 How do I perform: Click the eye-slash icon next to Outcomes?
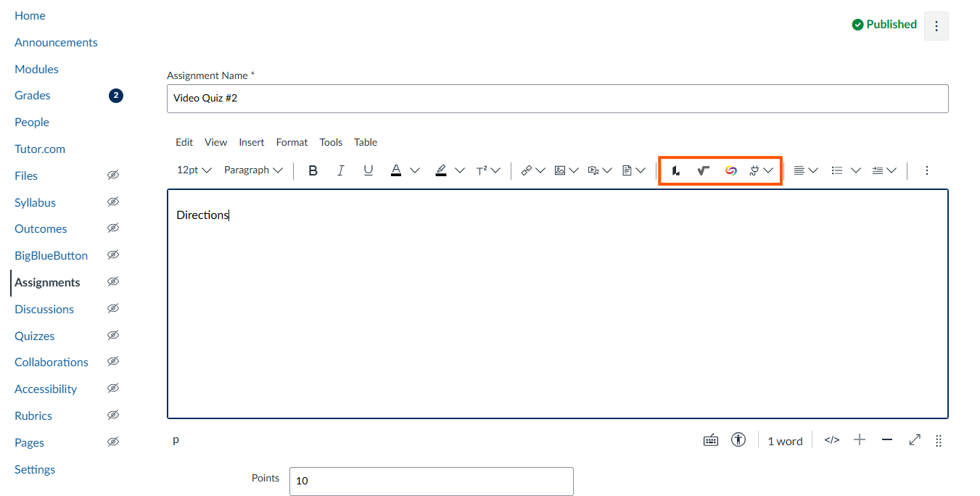(112, 228)
